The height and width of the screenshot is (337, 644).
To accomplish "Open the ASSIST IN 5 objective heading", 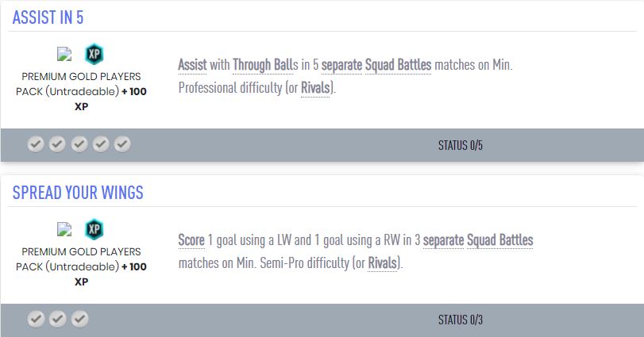I will [x=48, y=17].
